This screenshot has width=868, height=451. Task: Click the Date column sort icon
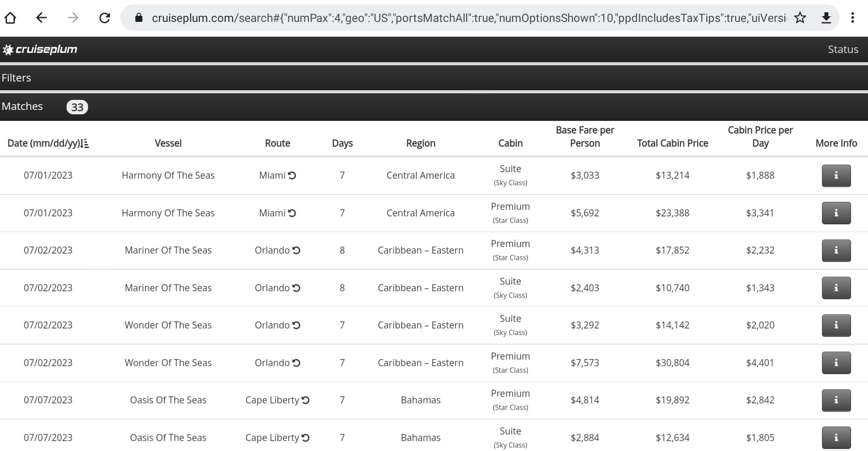click(85, 143)
